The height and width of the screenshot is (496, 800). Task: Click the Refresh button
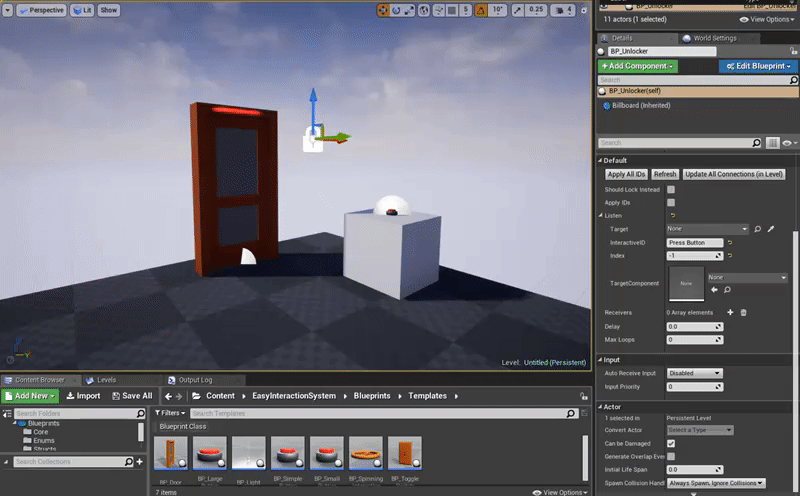pos(665,175)
